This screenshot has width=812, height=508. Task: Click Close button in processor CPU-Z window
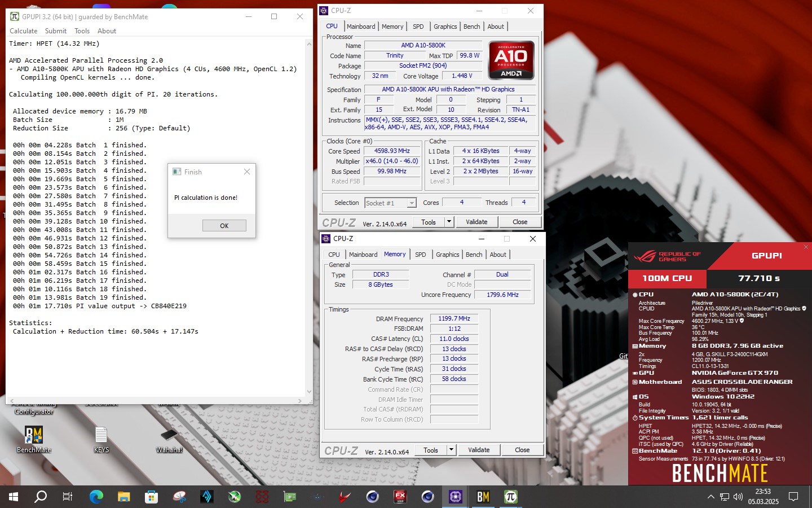[x=520, y=222]
